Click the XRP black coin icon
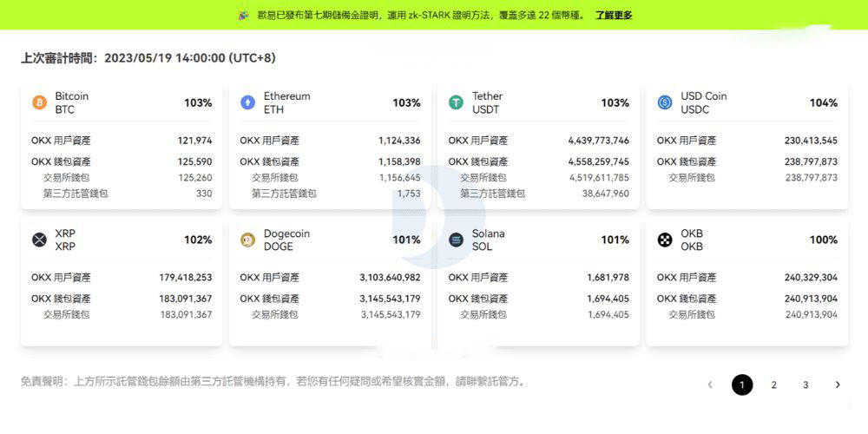868x434 pixels. tap(39, 240)
